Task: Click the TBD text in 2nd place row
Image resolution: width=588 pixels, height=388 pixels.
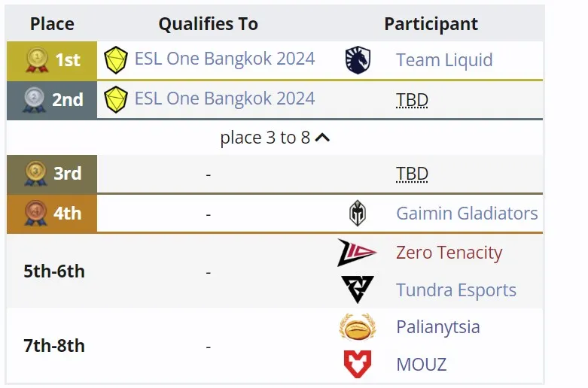Action: pos(412,100)
